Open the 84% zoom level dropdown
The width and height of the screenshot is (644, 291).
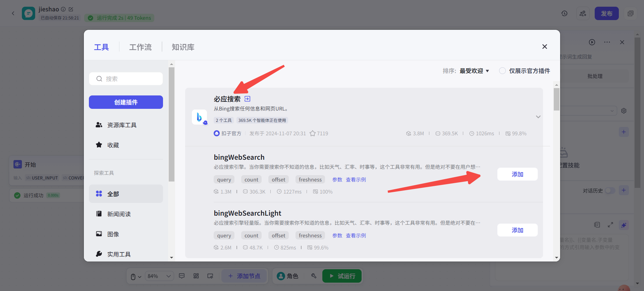[x=160, y=276]
